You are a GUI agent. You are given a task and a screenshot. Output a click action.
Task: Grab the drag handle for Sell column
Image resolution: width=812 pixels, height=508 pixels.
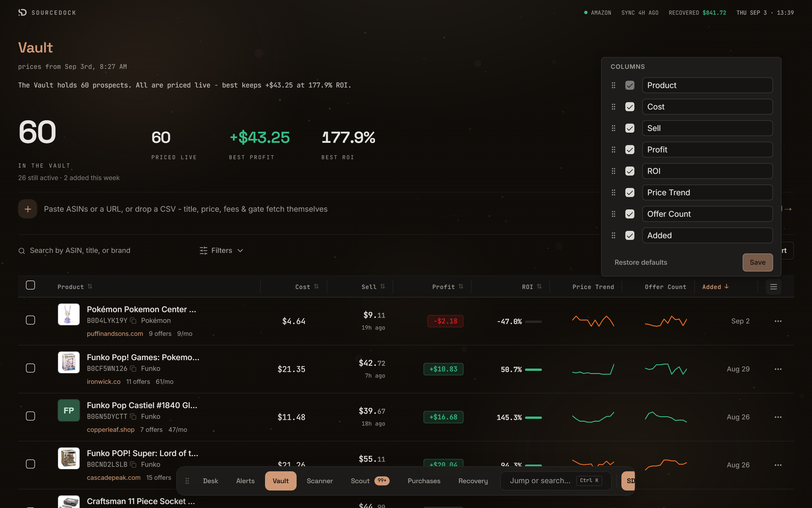(x=613, y=128)
